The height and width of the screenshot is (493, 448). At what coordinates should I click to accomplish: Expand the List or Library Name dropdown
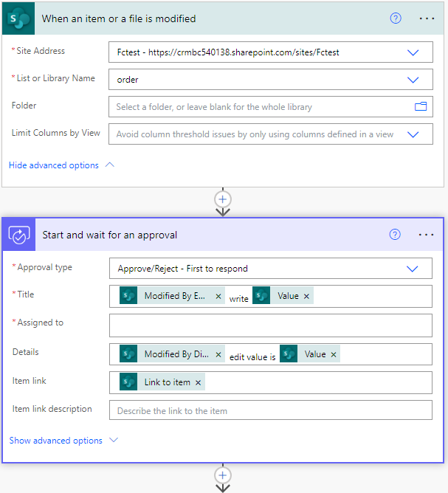[413, 80]
